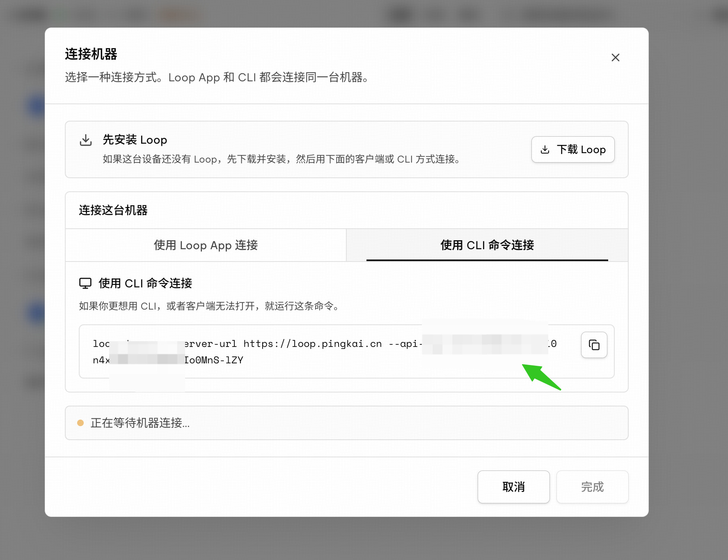Click the description 如果你更想用 CLI，或者客户端无法打开
Viewport: 728px width, 560px height.
coord(209,306)
